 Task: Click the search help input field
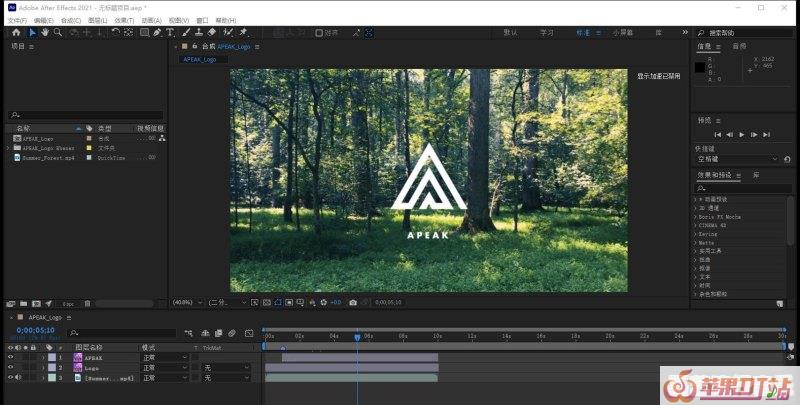coord(746,33)
